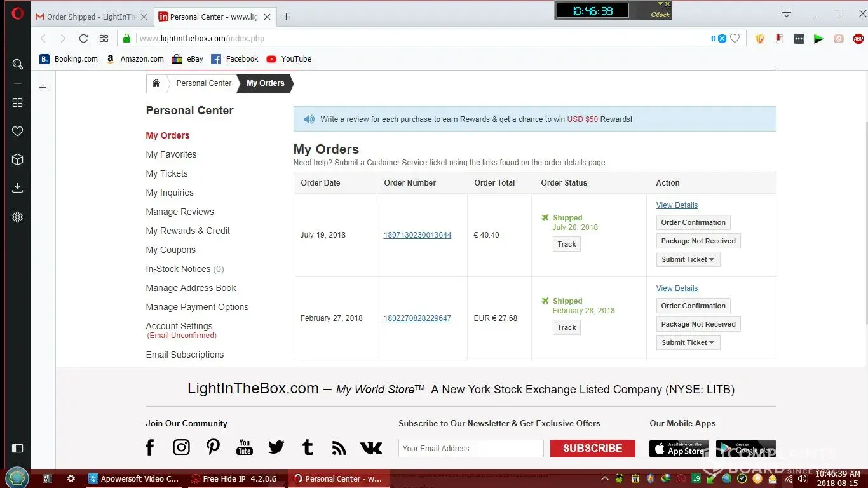The image size is (868, 488).
Task: Open the Pinterest community icon
Action: point(214,447)
